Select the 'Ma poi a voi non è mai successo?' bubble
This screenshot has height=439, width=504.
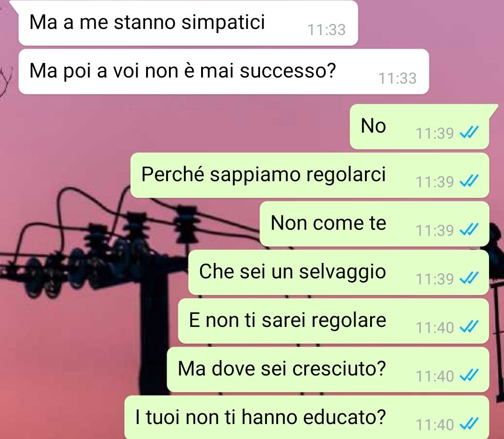coord(224,71)
